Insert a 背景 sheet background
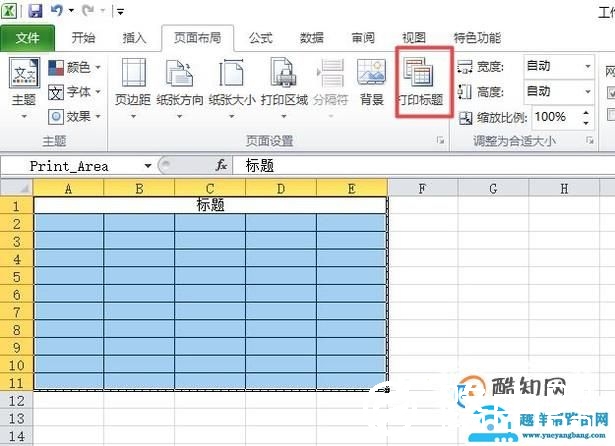Viewport: 615px width, 446px height. point(371,82)
